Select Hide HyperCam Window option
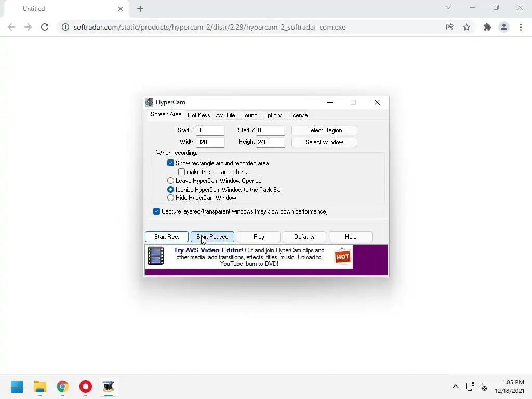 (170, 198)
